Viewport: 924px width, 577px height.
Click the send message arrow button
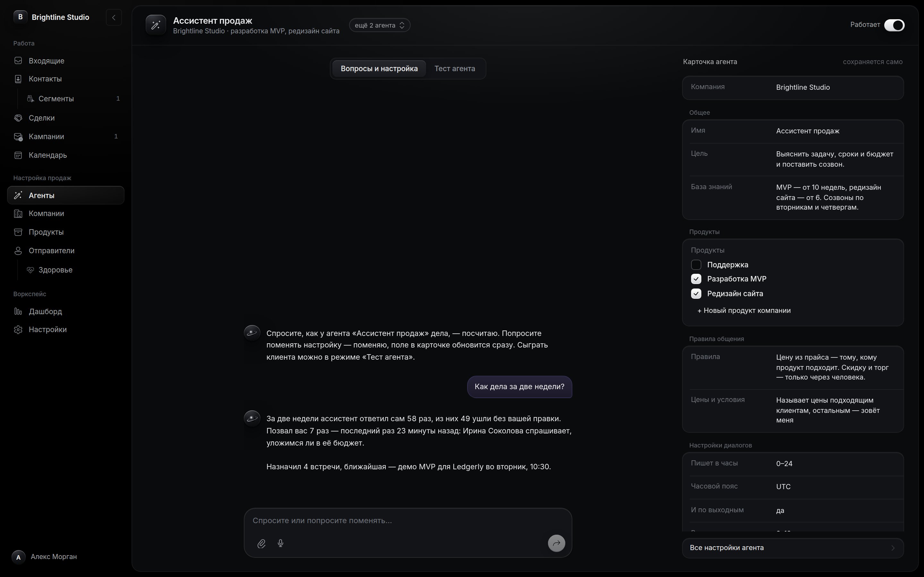pos(556,543)
